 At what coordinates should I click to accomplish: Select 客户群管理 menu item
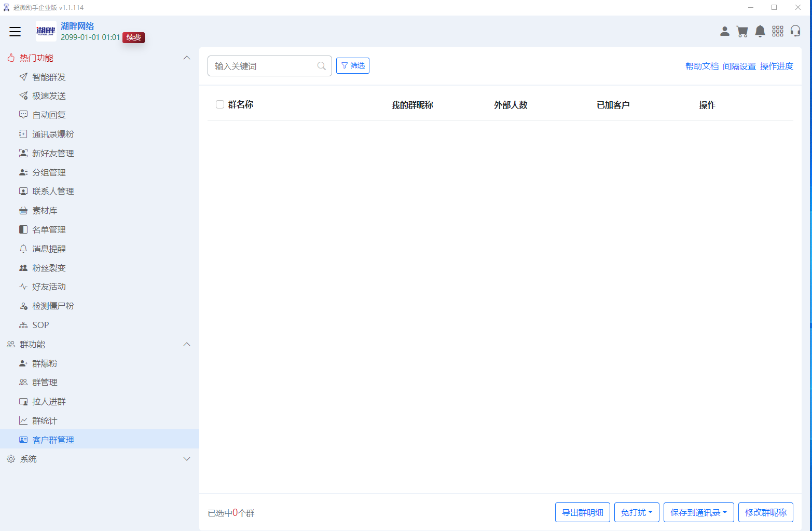(52, 439)
